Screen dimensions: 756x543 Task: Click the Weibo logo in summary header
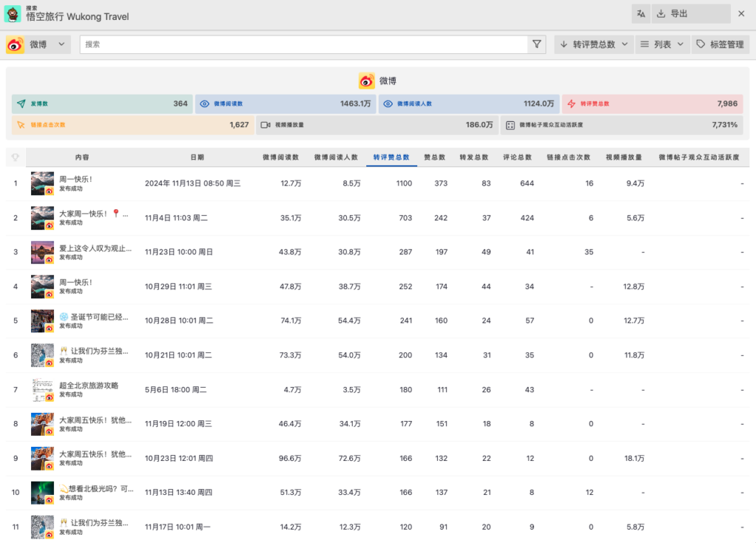[367, 81]
